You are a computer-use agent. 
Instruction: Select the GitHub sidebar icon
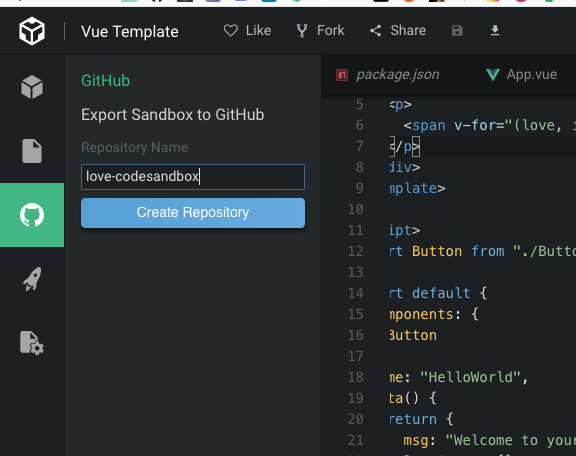click(32, 215)
